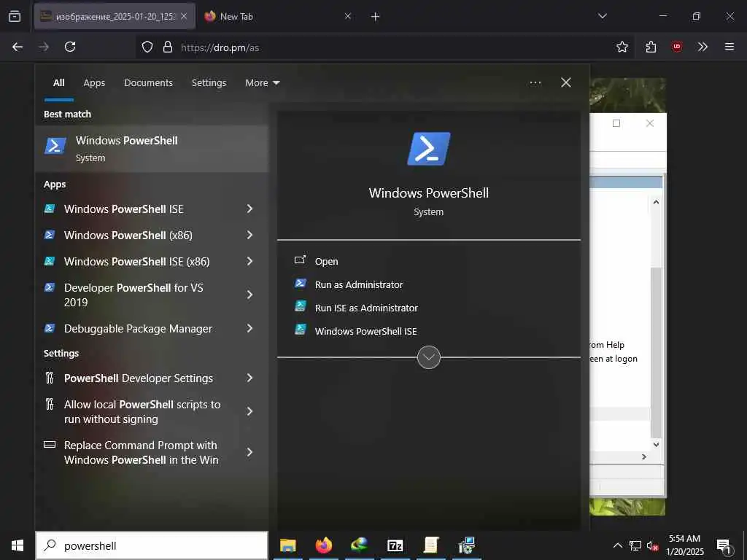The width and height of the screenshot is (747, 560).
Task: Open the Firefox extensions puzzle icon
Action: pos(651,47)
